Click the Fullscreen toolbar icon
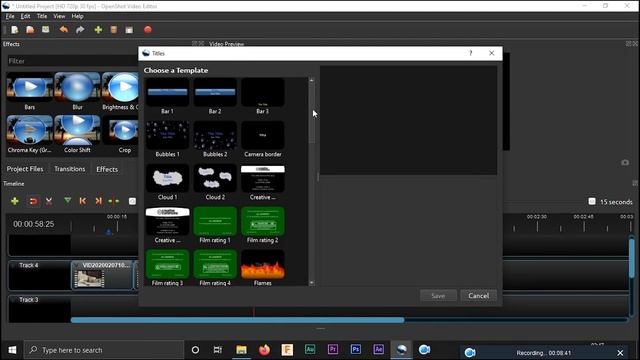The width and height of the screenshot is (640, 360). (x=129, y=30)
